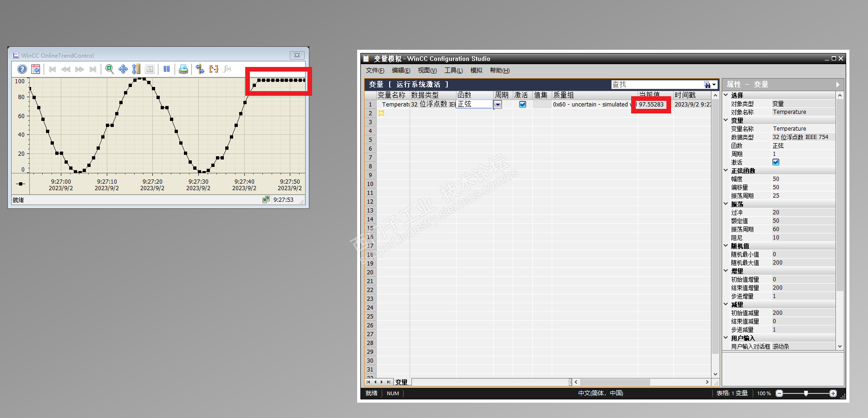The image size is (868, 418).
Task: Click the new row star icon in row 2
Action: pos(381,113)
